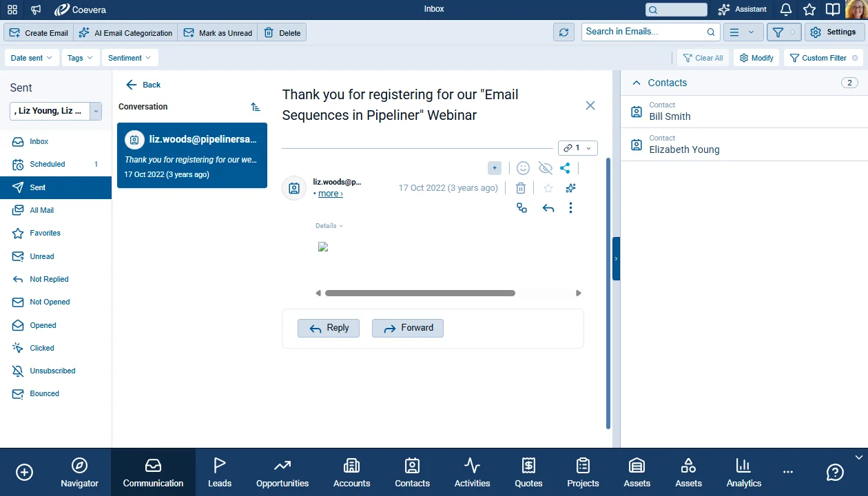
Task: Collapse the bottom navigation bar chevron
Action: [858, 457]
